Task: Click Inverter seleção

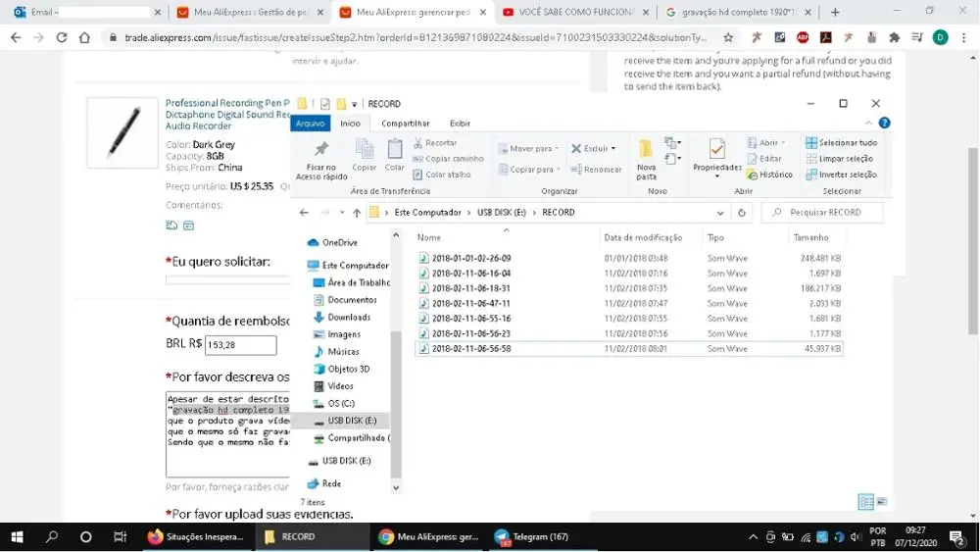Action: tap(841, 175)
